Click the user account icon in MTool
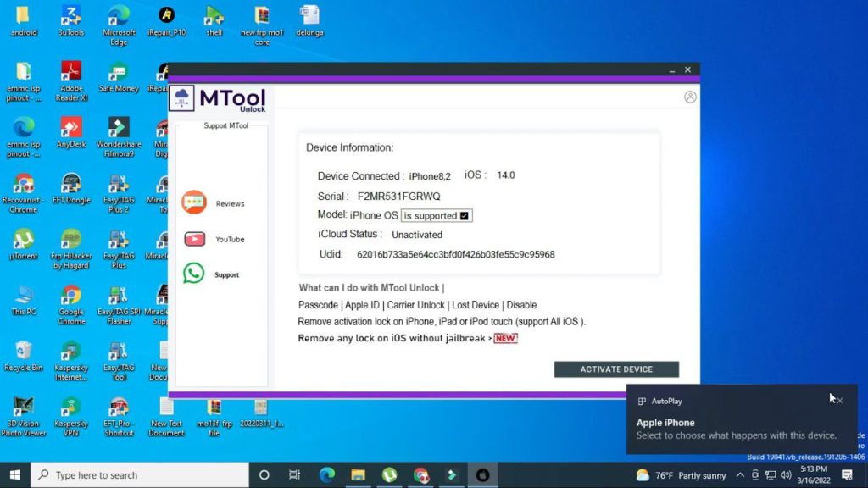 pos(690,97)
